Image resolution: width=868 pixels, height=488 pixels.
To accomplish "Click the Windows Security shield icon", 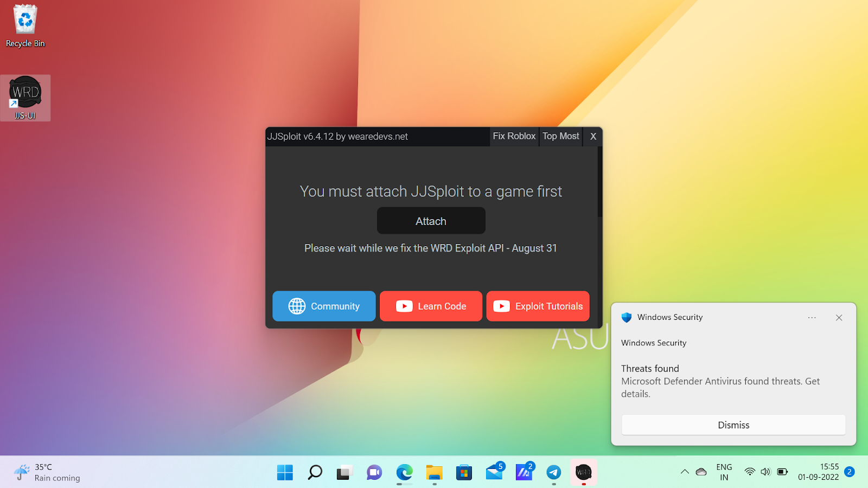I will (x=627, y=317).
